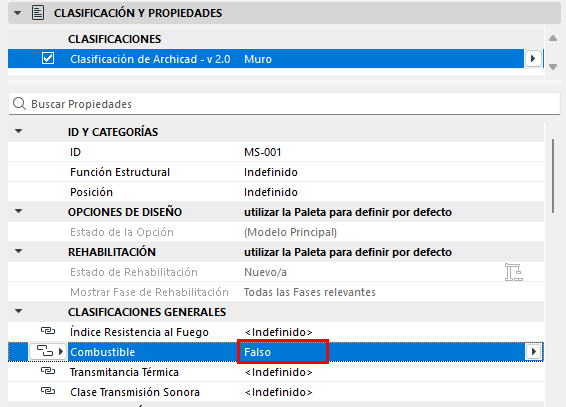Click the Estado de Rehabilitación value Nuevo/a
The height and width of the screenshot is (407, 566).
click(265, 272)
